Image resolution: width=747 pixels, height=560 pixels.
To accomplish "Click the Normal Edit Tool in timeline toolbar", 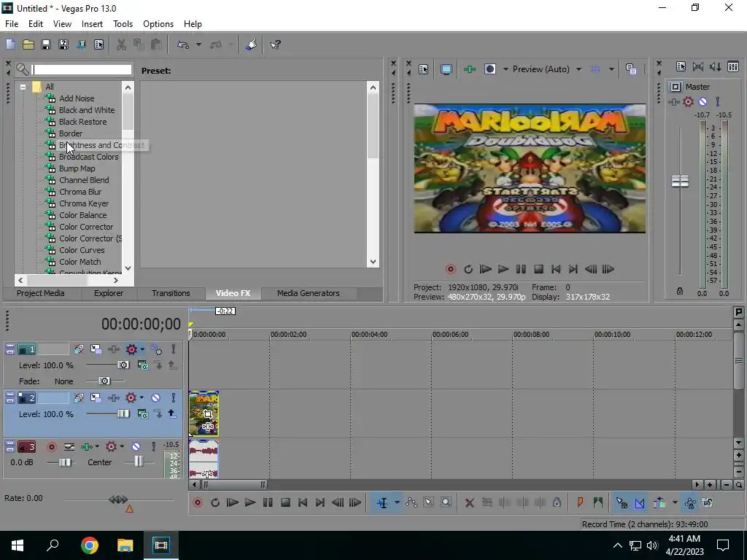I will click(382, 503).
